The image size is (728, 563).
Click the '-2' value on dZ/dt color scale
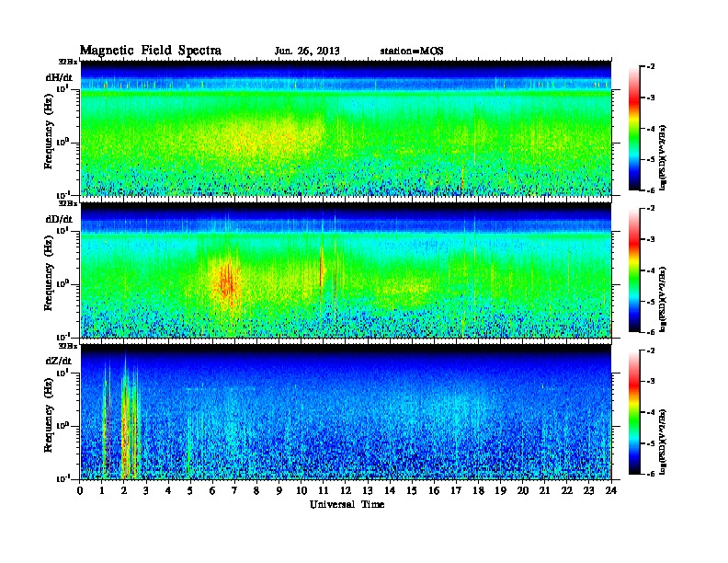[651, 350]
